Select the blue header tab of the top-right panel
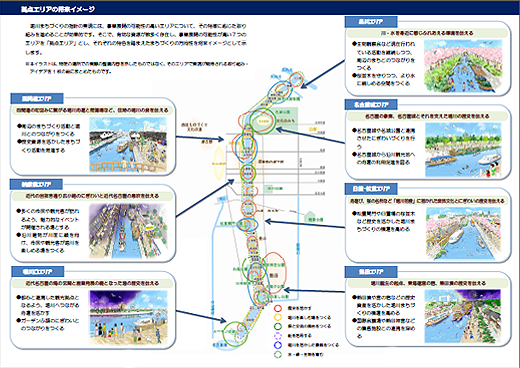The width and height of the screenshot is (520, 368). 371,22
